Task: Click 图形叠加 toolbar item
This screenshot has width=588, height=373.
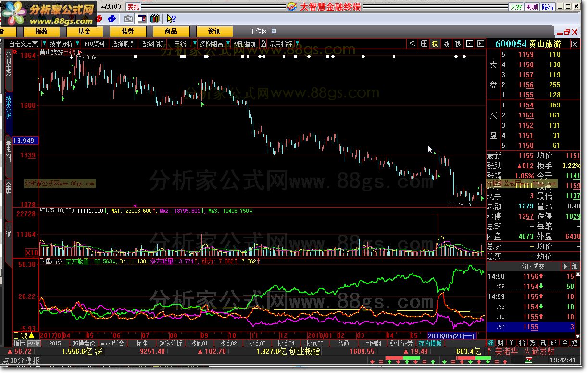Action: coord(245,44)
